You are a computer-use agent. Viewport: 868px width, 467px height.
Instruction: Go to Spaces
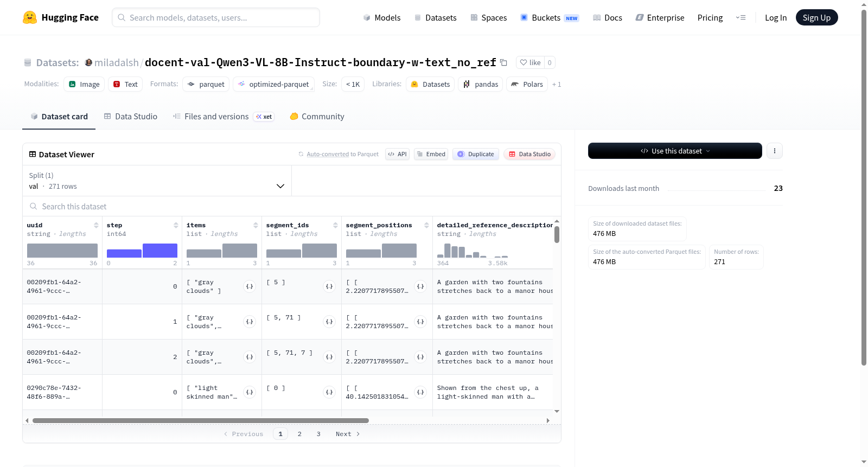coord(488,17)
